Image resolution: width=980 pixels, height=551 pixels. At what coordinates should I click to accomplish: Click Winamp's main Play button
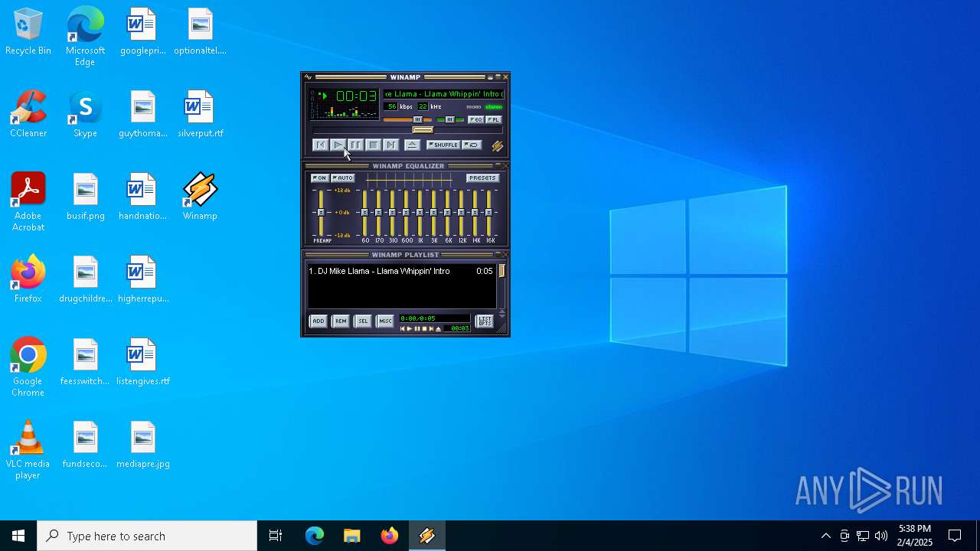[338, 145]
